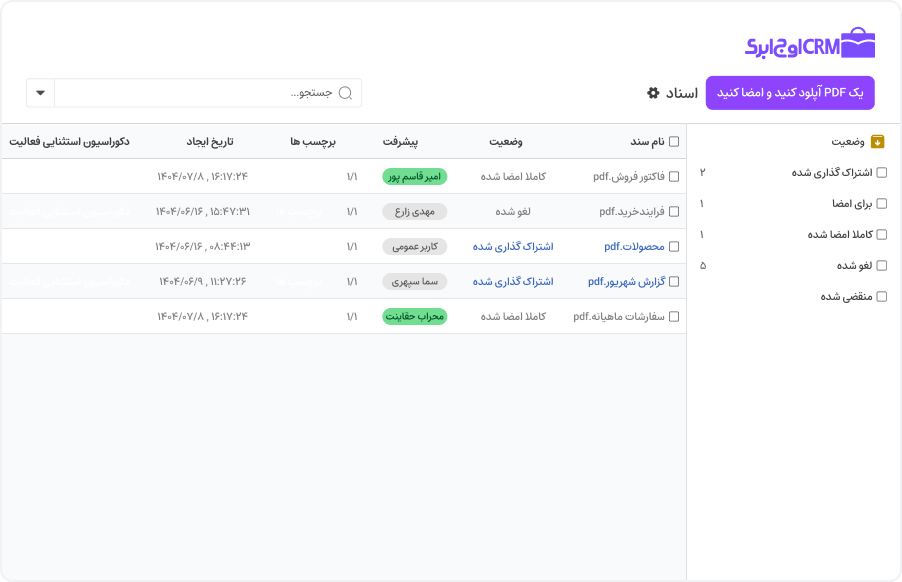This screenshot has height=582, width=902.
Task: Check the منقضی شده filter checkbox
Action: click(x=881, y=297)
